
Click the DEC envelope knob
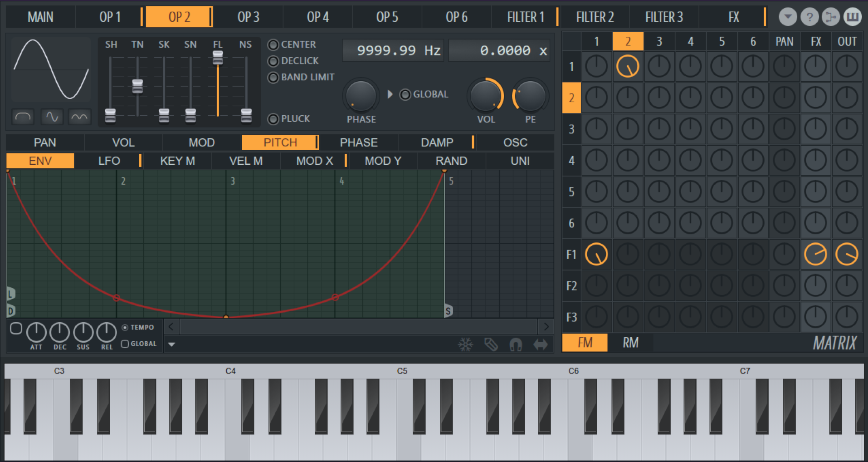click(59, 333)
